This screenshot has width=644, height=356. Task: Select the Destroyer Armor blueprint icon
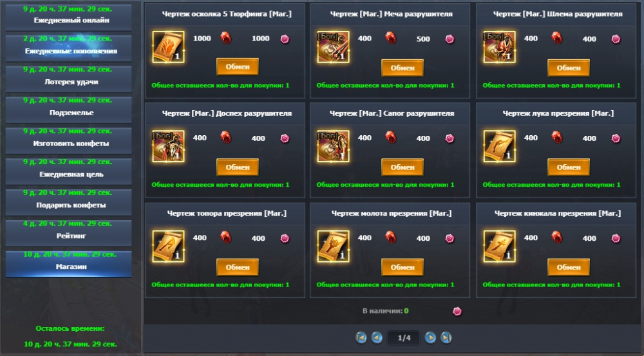point(168,146)
